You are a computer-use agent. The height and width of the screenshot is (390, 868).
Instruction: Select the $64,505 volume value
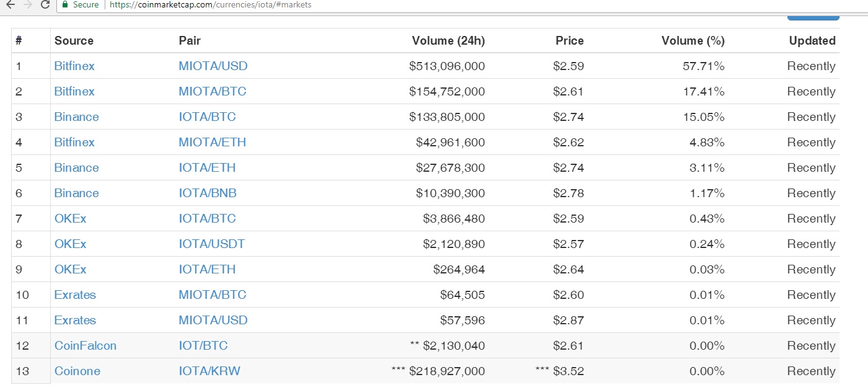tap(462, 295)
